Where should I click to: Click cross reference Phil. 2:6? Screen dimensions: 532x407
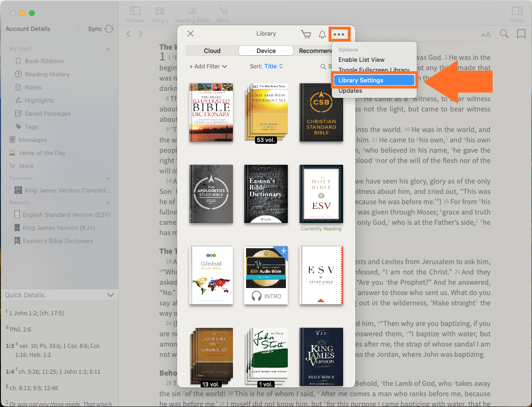(20, 329)
